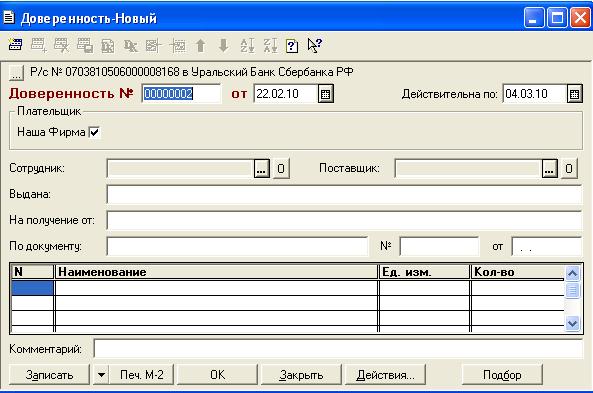Screen dimensions: 593x393
Task: Open Поставщик selection ellipsis button
Action: pyautogui.click(x=550, y=168)
